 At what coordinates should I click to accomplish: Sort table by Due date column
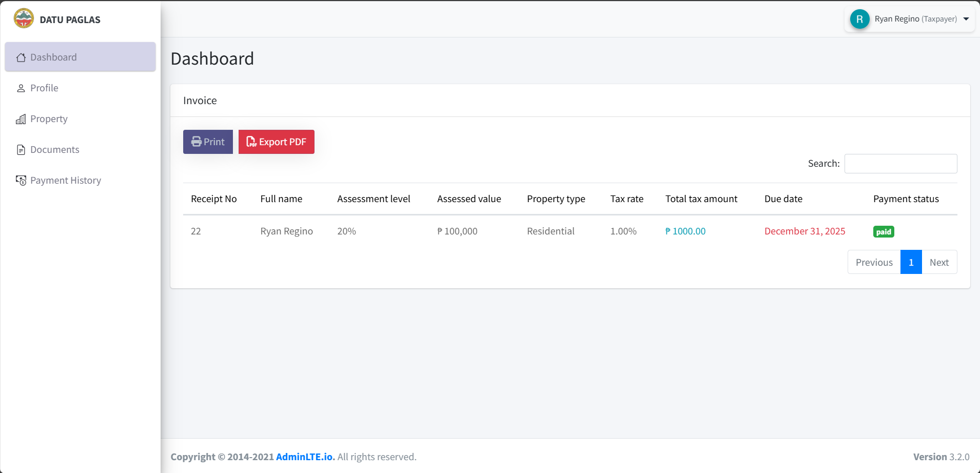(x=783, y=199)
